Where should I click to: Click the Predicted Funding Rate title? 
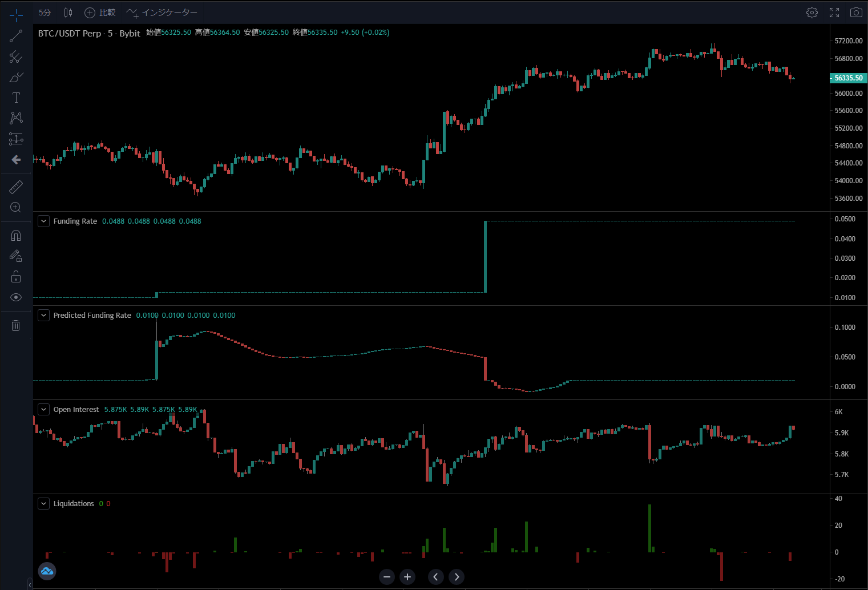(x=92, y=316)
